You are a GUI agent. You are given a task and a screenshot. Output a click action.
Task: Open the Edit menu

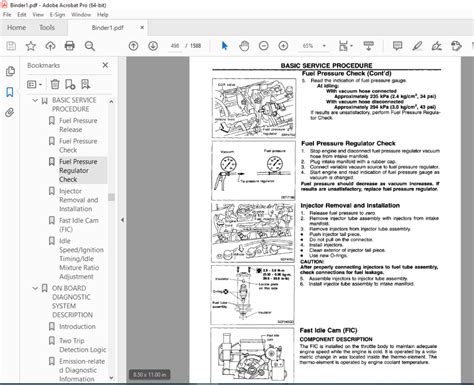tap(22, 15)
